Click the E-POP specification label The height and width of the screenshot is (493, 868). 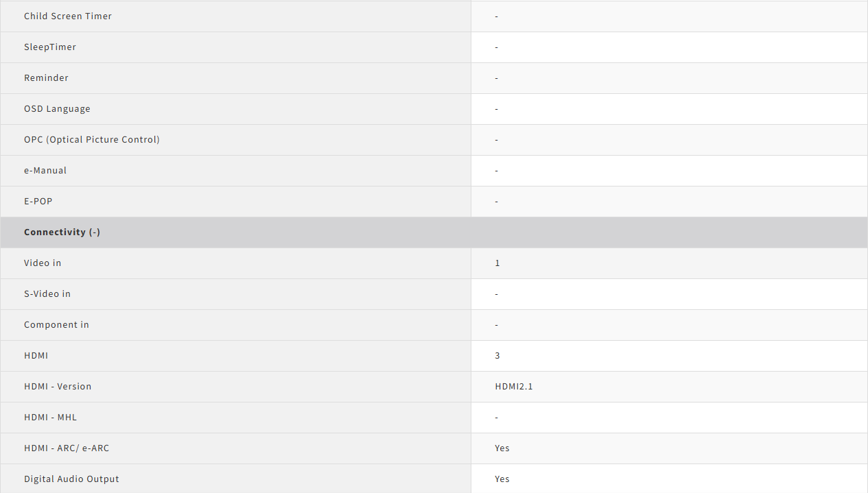(x=38, y=202)
